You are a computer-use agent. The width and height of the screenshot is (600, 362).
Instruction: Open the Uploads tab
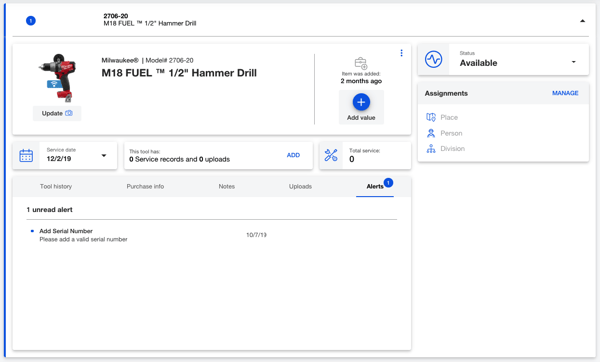[x=300, y=186]
